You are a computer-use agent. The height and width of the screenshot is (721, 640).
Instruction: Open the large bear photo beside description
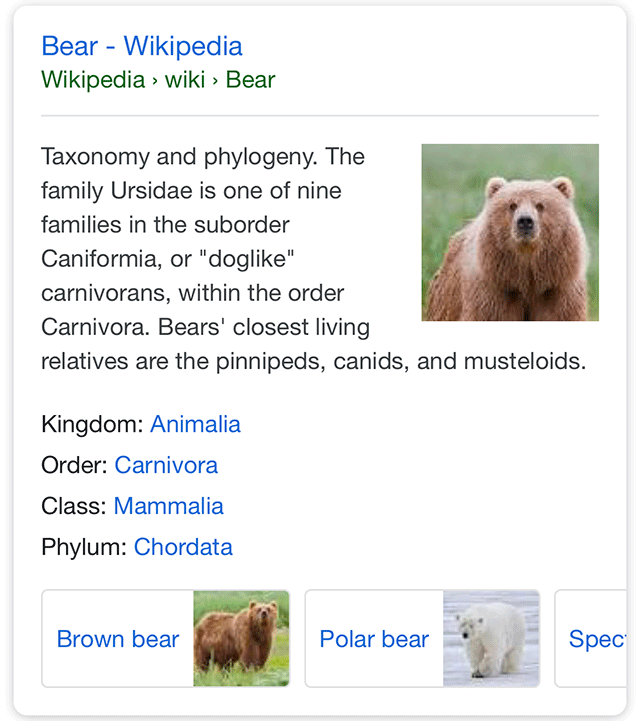click(510, 232)
